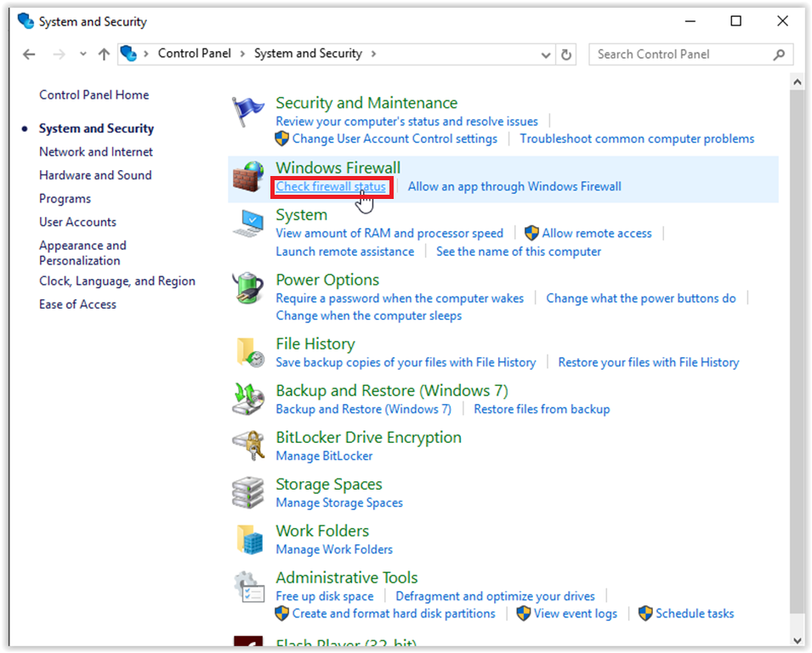Expand the address bar history dropdown

(545, 55)
